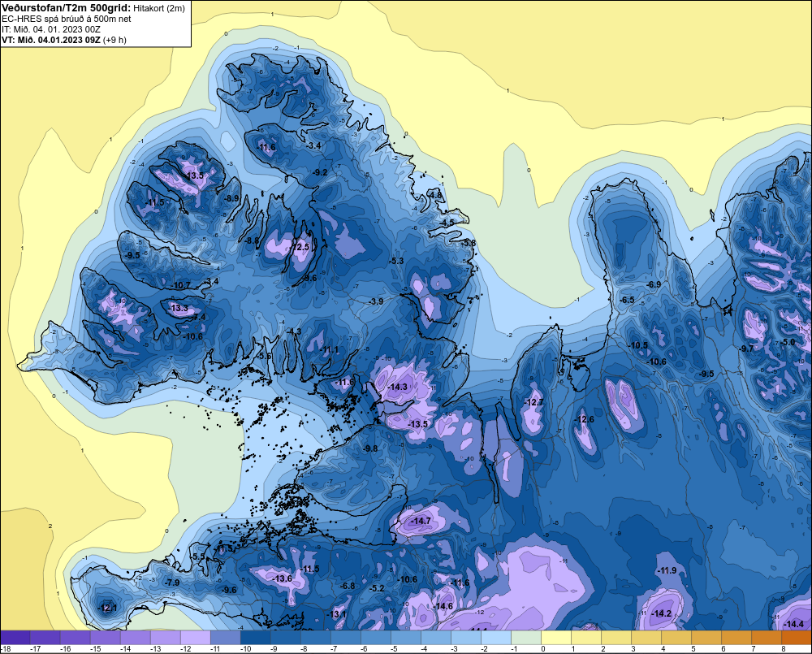Click the -4.3 temperature value
This screenshot has height=654, width=812.
coord(294,331)
